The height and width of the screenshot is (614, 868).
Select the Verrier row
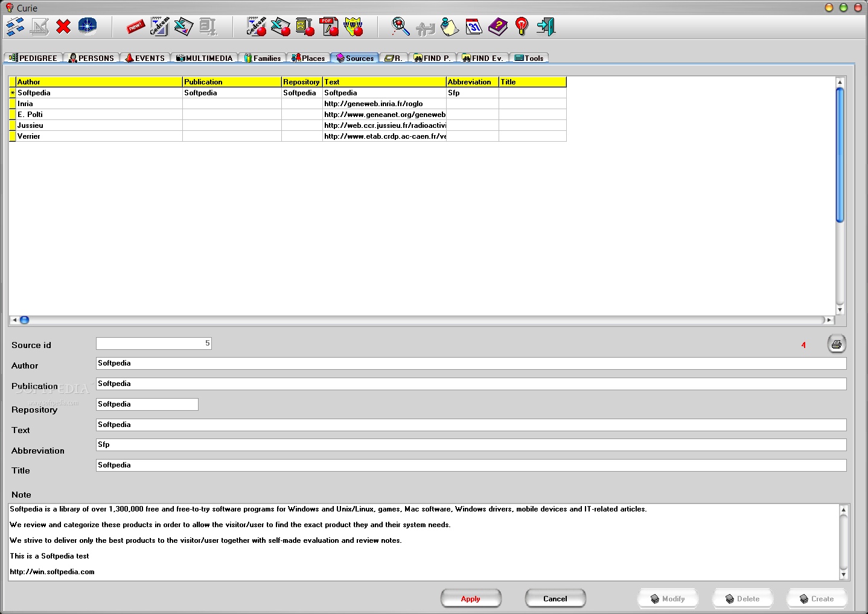coord(287,136)
